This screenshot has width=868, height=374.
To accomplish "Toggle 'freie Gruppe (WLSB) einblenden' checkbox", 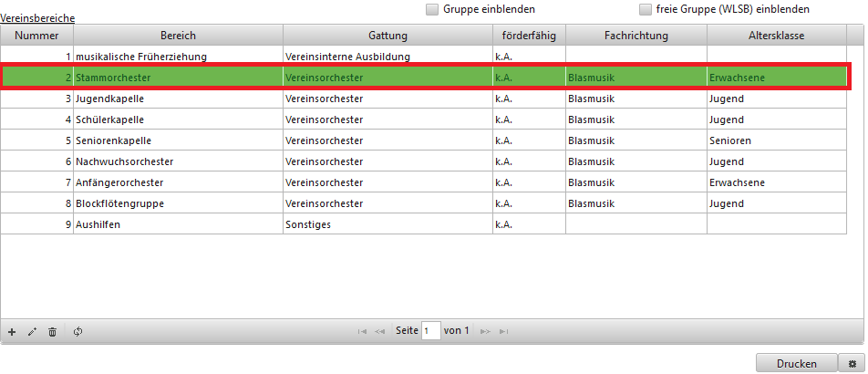I will pos(646,9).
